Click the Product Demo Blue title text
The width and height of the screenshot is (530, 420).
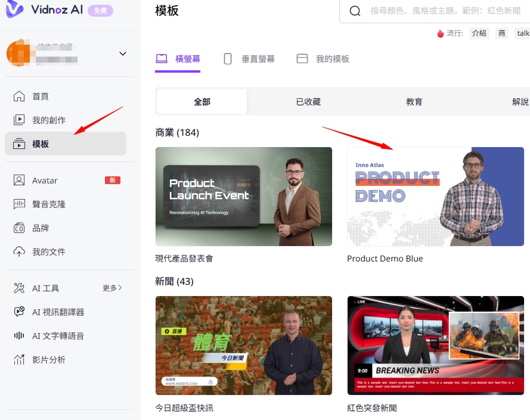point(385,259)
